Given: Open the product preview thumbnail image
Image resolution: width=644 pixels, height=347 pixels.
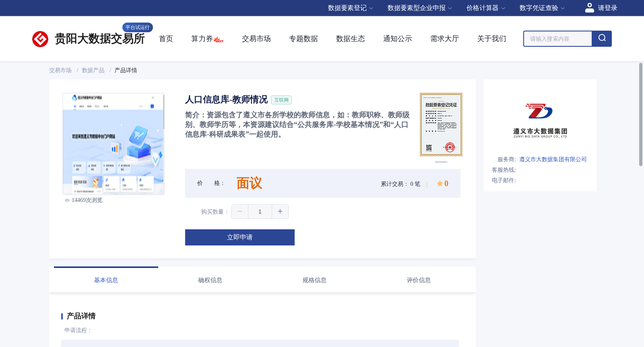Looking at the screenshot, I should coord(114,144).
